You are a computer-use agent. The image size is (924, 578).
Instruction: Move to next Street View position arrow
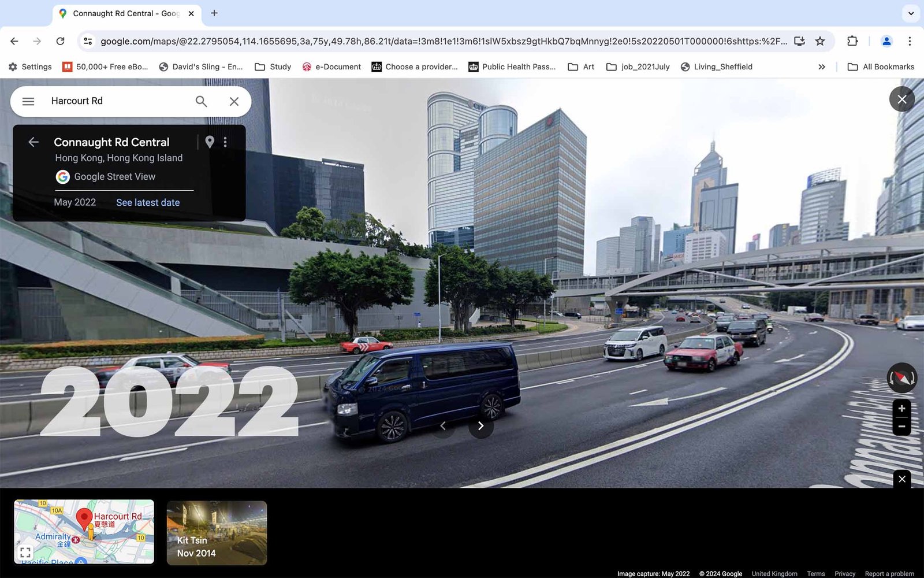pos(480,426)
